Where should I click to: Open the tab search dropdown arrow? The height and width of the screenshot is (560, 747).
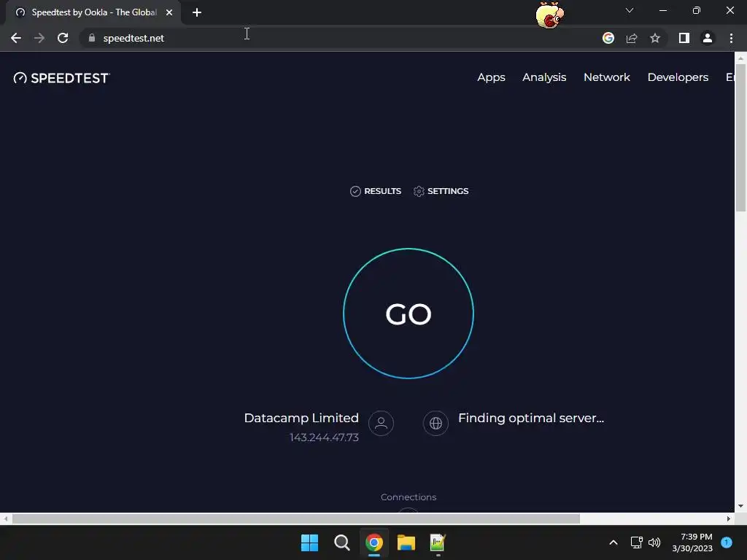coord(630,10)
